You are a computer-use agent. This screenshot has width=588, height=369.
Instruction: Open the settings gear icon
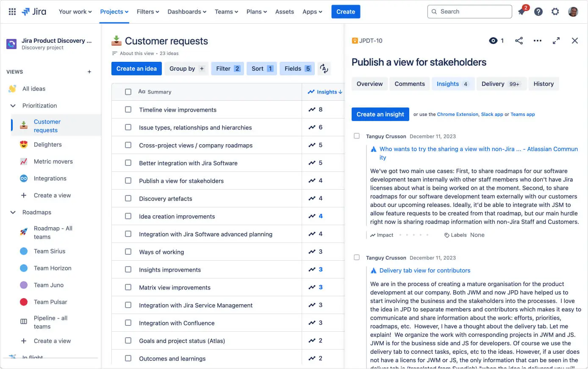pos(555,11)
